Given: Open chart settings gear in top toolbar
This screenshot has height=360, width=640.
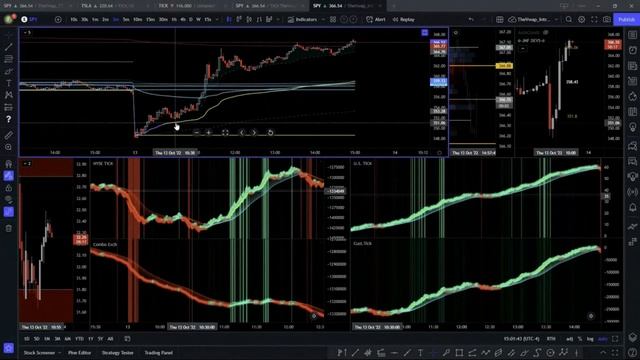Looking at the screenshot, I should pos(582,20).
